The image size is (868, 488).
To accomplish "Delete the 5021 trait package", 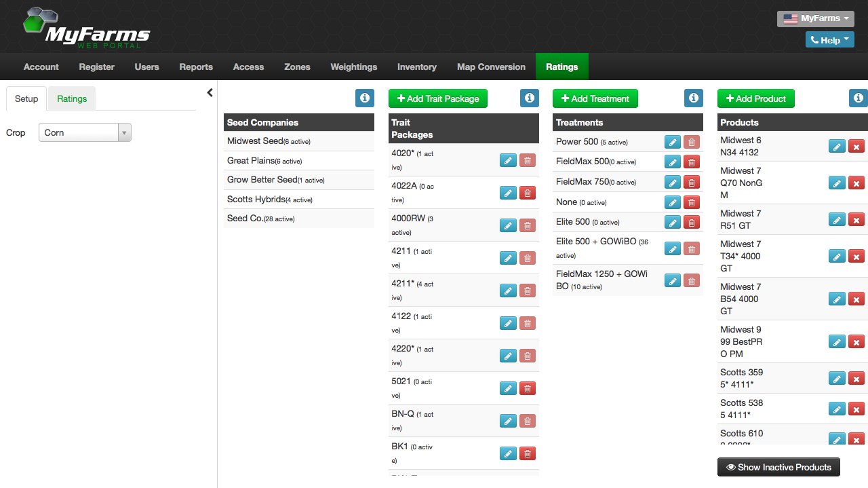I will pyautogui.click(x=527, y=388).
